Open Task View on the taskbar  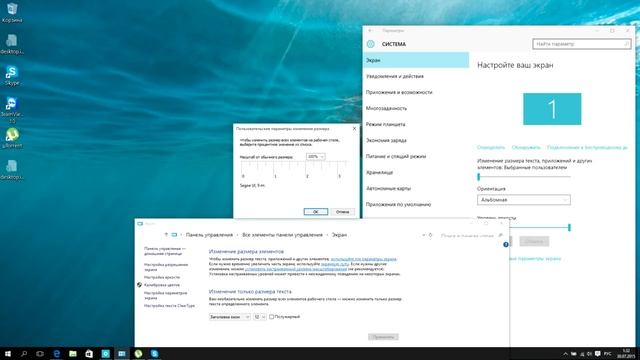40,354
